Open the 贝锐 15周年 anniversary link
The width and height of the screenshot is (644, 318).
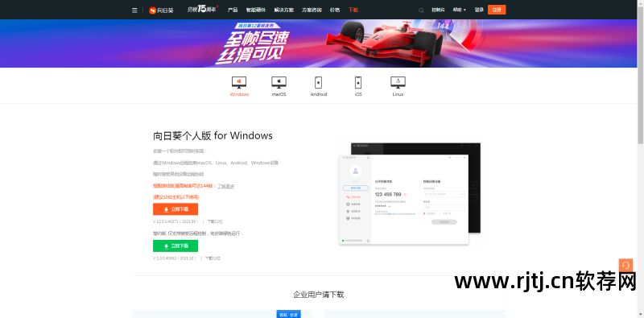[x=203, y=9]
